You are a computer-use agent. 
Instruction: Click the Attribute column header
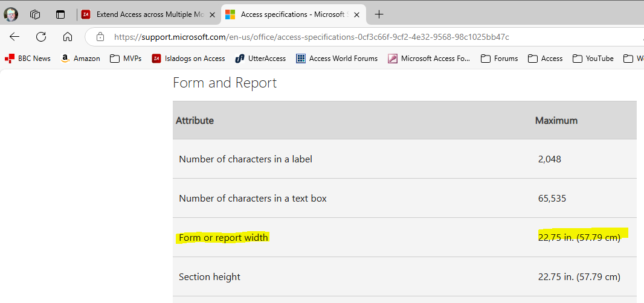click(x=195, y=121)
